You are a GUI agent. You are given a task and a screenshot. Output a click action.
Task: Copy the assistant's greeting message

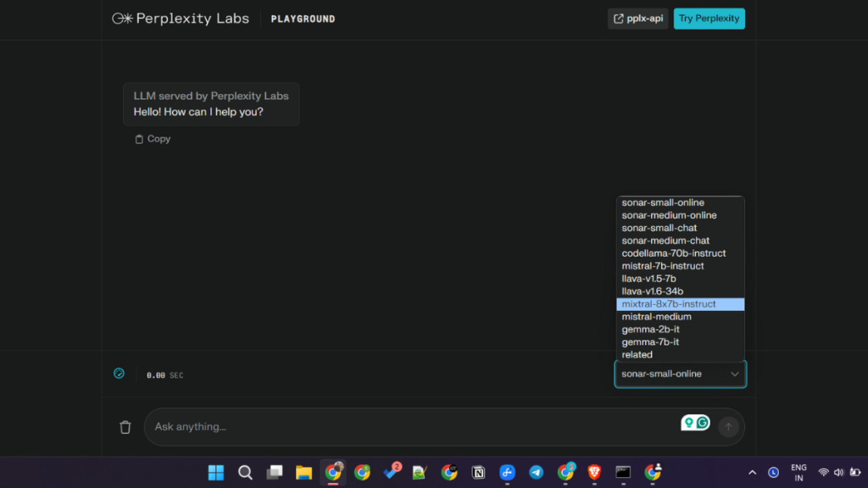[153, 139]
